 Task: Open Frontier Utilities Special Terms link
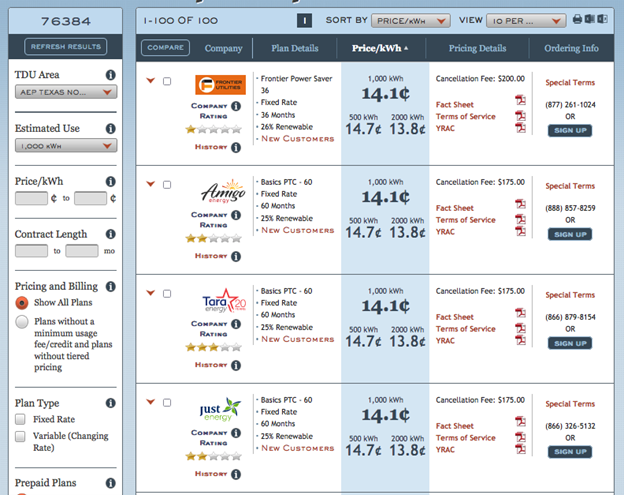click(x=570, y=83)
